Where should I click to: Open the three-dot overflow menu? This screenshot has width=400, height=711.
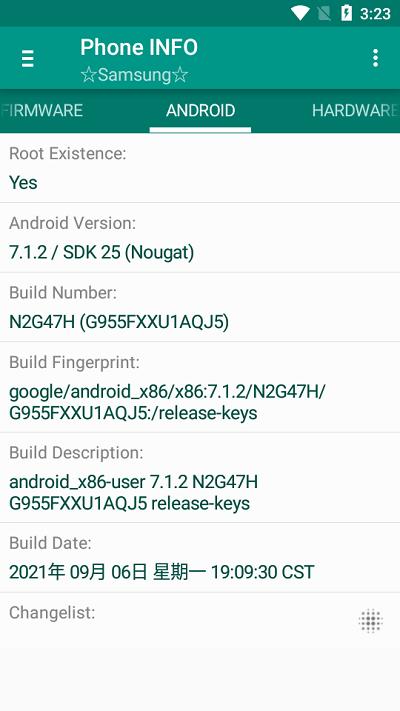375,58
